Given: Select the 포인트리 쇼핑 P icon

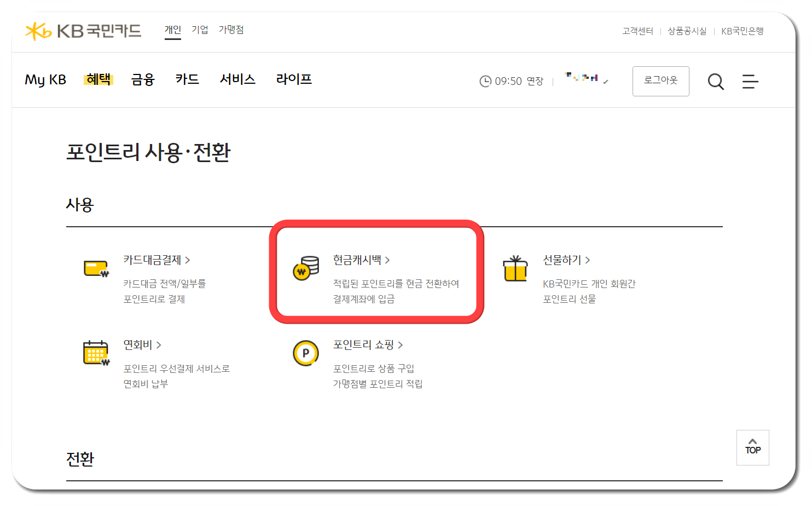Looking at the screenshot, I should 306,353.
